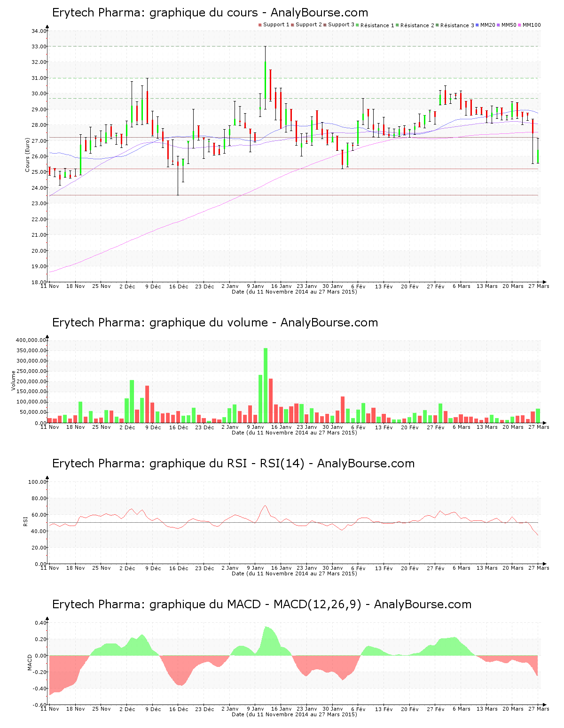
Task: Click the '400,000.00' volume axis value
Action: (x=31, y=340)
